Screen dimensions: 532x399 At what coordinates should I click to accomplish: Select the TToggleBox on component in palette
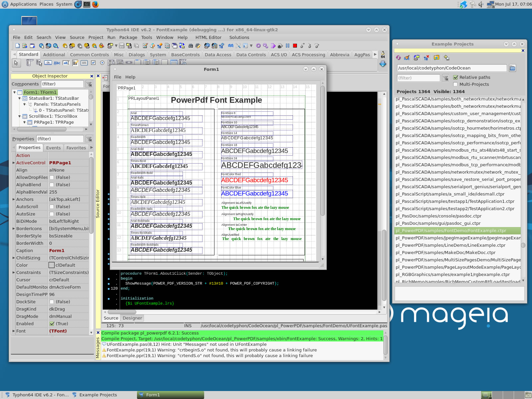point(84,63)
